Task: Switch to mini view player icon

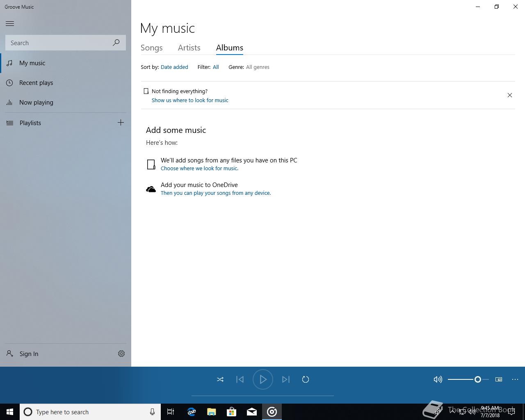Action: coord(499,379)
